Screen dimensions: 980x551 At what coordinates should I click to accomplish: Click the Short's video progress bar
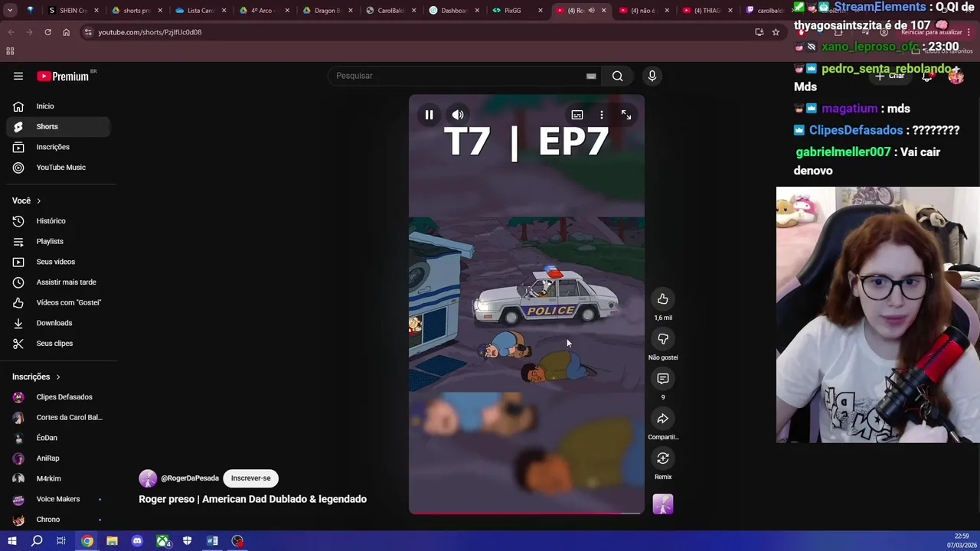click(x=527, y=513)
